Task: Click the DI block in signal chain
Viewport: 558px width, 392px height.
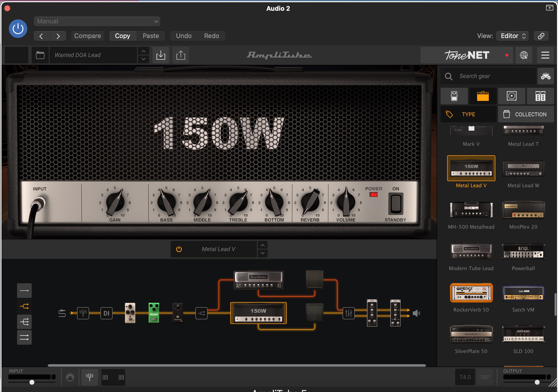Action: (x=106, y=313)
